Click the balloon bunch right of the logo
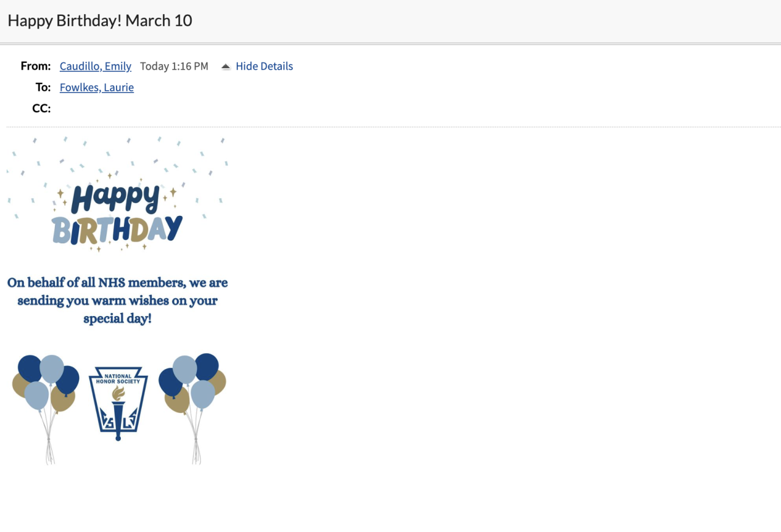The width and height of the screenshot is (781, 532). tap(192, 385)
